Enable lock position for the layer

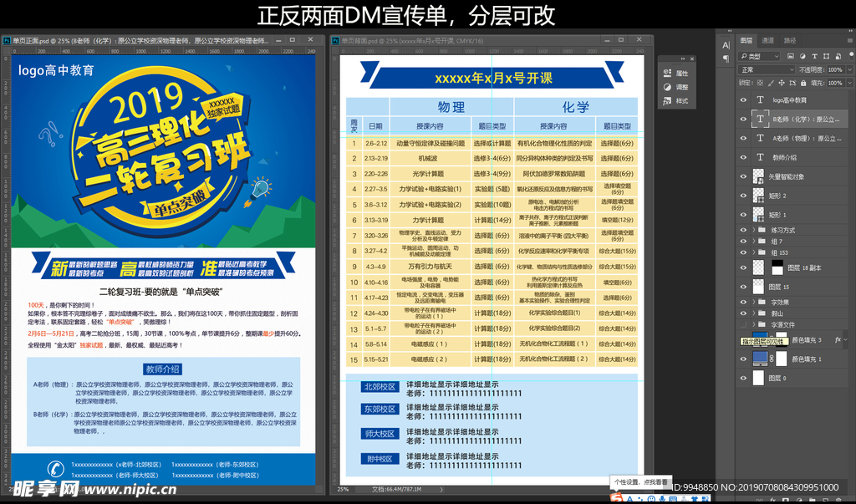tap(782, 83)
